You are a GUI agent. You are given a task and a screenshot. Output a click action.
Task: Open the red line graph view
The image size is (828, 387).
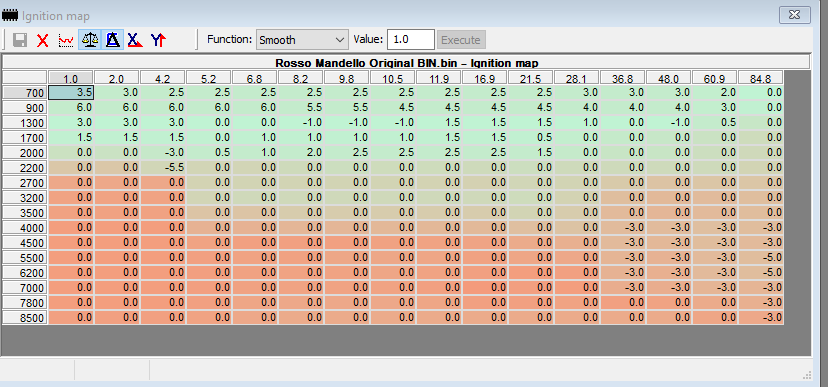66,40
